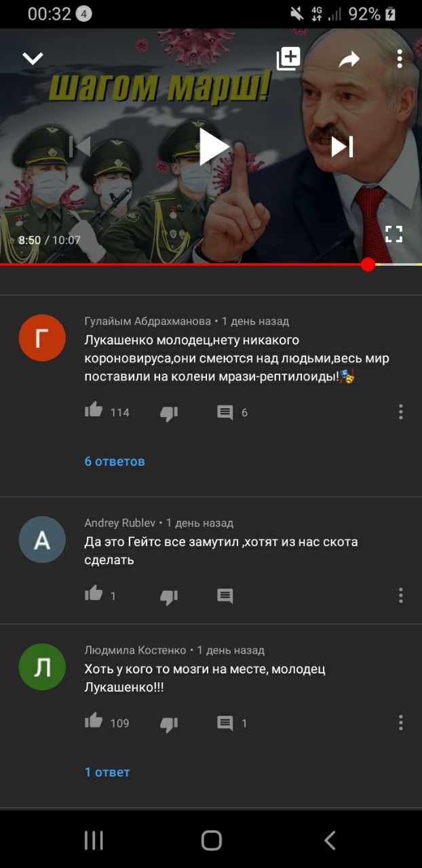Open reply icon on Andrey Rublev's comment
422x868 pixels.
pos(225,596)
